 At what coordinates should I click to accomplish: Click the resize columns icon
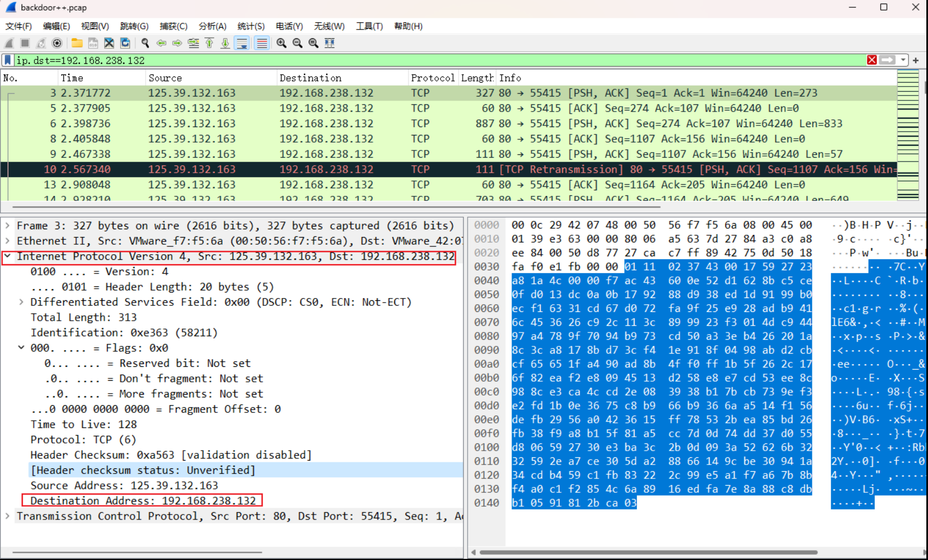pos(330,43)
